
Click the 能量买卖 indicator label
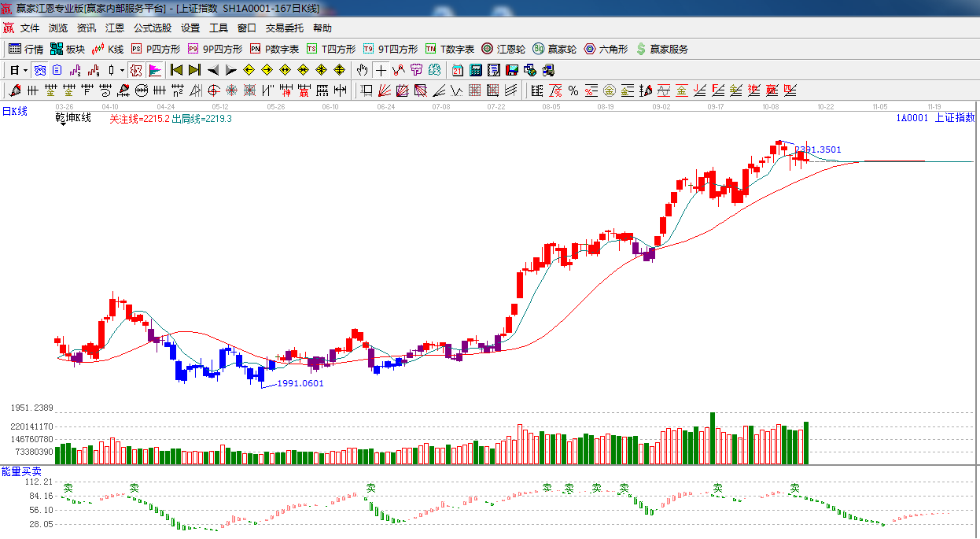click(x=22, y=471)
